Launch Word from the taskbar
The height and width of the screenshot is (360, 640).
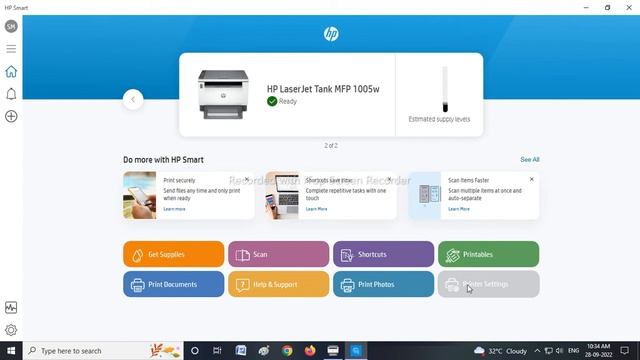pyautogui.click(x=241, y=351)
